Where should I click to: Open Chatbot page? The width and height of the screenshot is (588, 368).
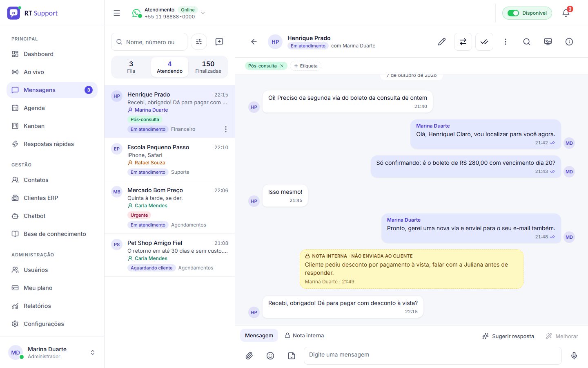click(x=52, y=216)
